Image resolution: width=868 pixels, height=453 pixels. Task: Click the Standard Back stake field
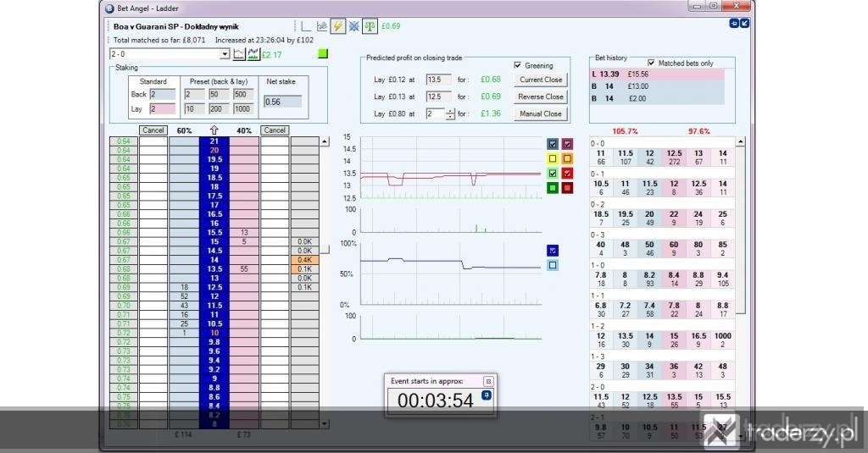[163, 94]
